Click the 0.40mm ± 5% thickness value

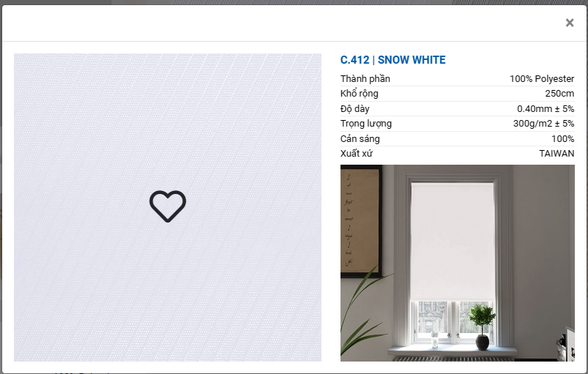(x=546, y=108)
